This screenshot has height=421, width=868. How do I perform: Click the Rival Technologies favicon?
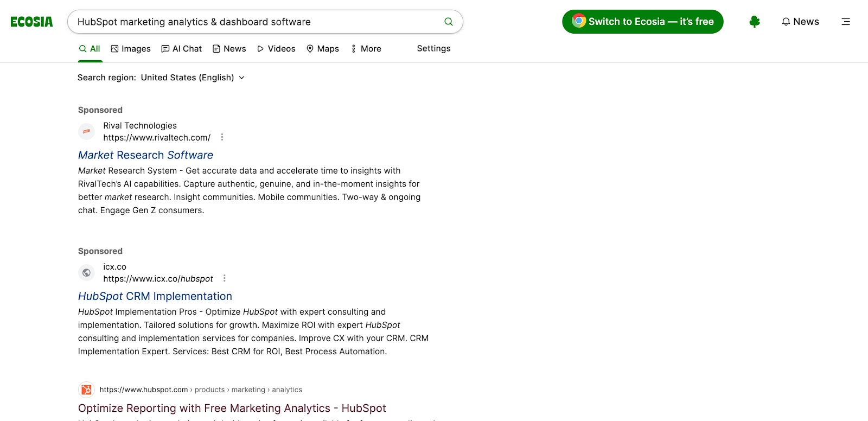(86, 132)
